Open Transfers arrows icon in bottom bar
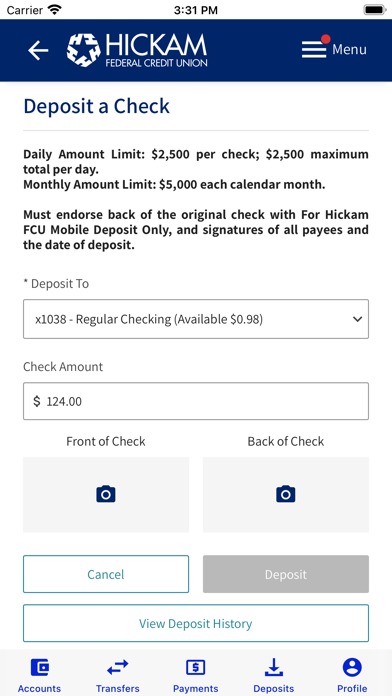392x696 pixels. coord(118,667)
